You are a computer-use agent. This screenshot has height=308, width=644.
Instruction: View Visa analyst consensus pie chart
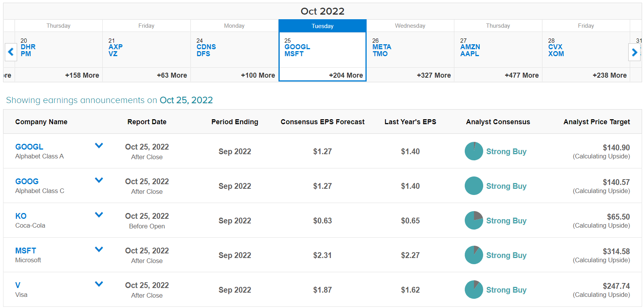[x=474, y=290]
